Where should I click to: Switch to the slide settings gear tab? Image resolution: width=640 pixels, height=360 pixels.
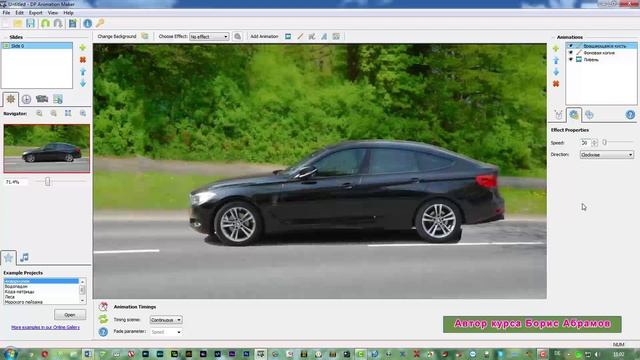click(11, 99)
